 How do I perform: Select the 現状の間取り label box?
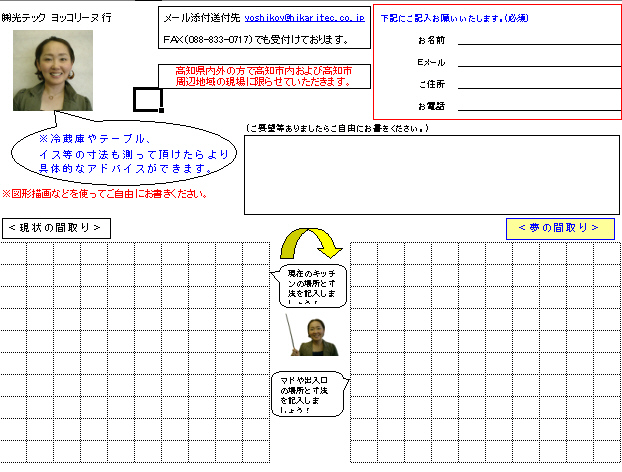tap(55, 228)
